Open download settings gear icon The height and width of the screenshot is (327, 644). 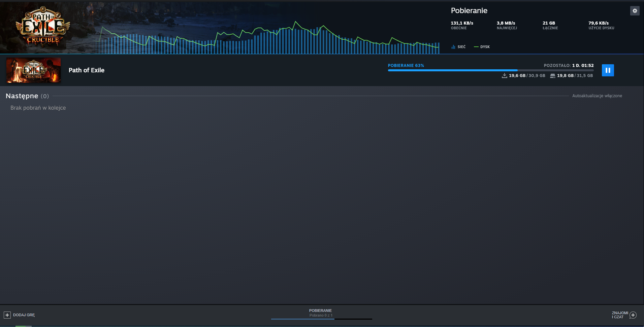pyautogui.click(x=635, y=11)
